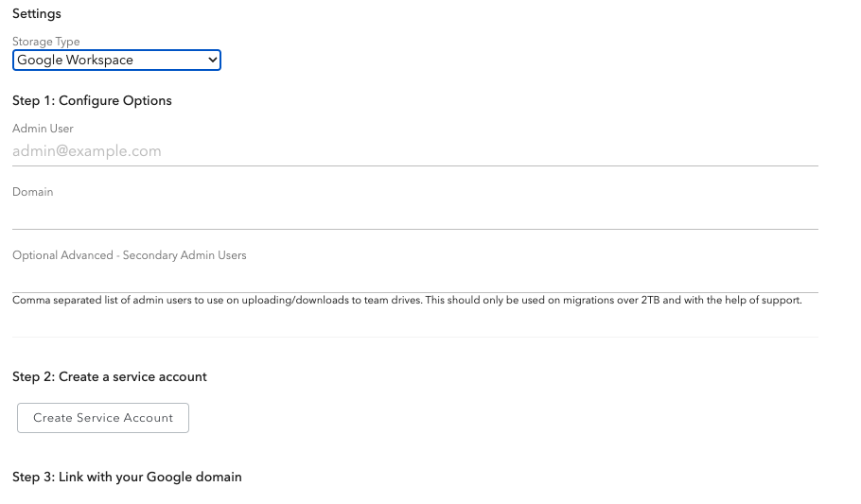The height and width of the screenshot is (504, 861).
Task: Click the Storage Type label
Action: (x=46, y=42)
